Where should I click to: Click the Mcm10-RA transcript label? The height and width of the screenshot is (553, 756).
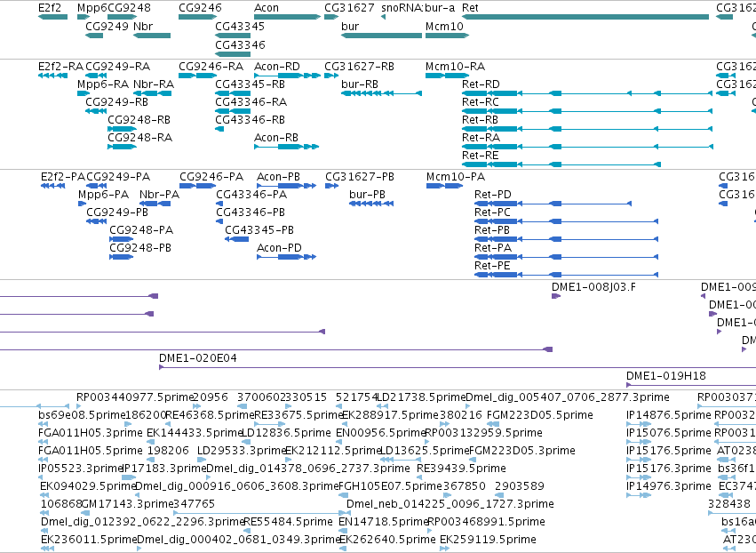pyautogui.click(x=455, y=66)
